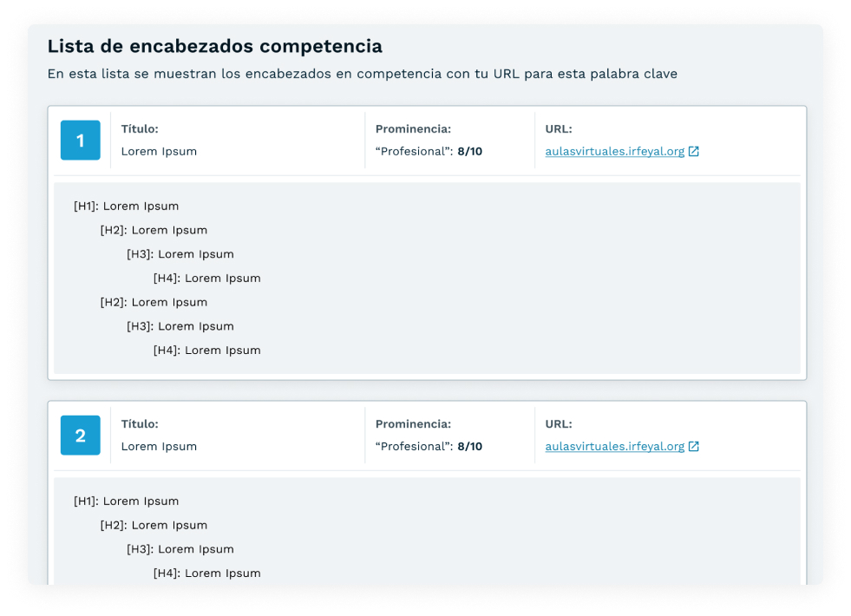Select the blue number 1 badge
Image resolution: width=851 pixels, height=616 pixels.
click(x=81, y=140)
